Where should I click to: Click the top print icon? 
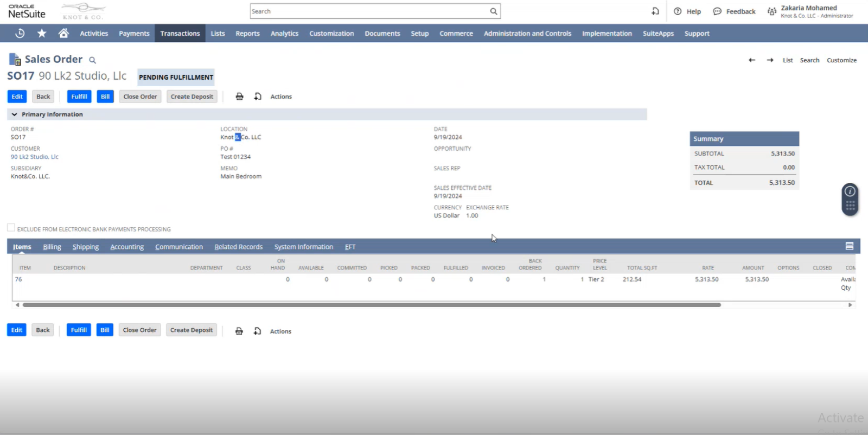(239, 97)
